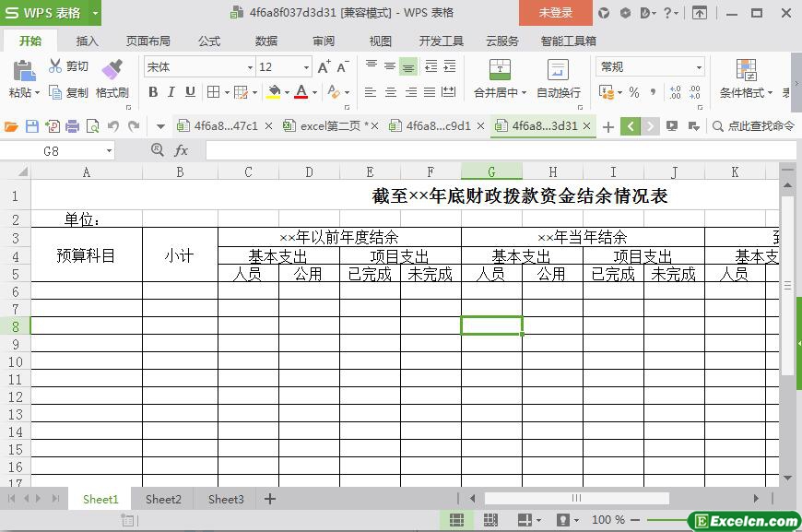Click the Merge and Center icon
The width and height of the screenshot is (802, 532).
(x=499, y=71)
